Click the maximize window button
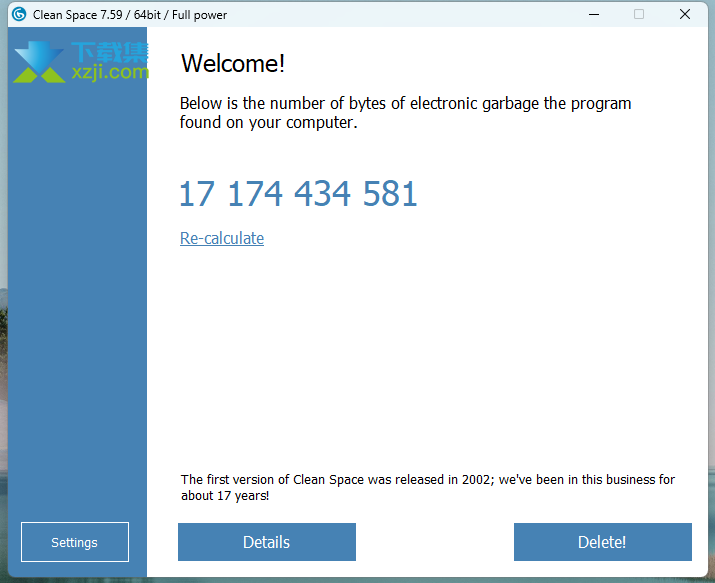 [639, 14]
